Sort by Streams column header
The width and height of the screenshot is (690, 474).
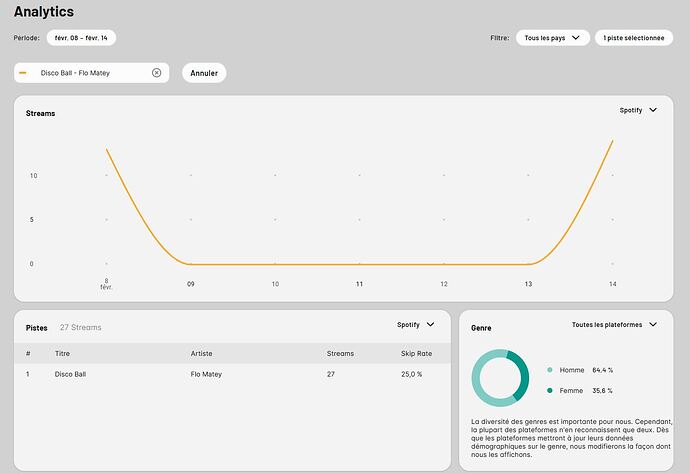click(340, 354)
